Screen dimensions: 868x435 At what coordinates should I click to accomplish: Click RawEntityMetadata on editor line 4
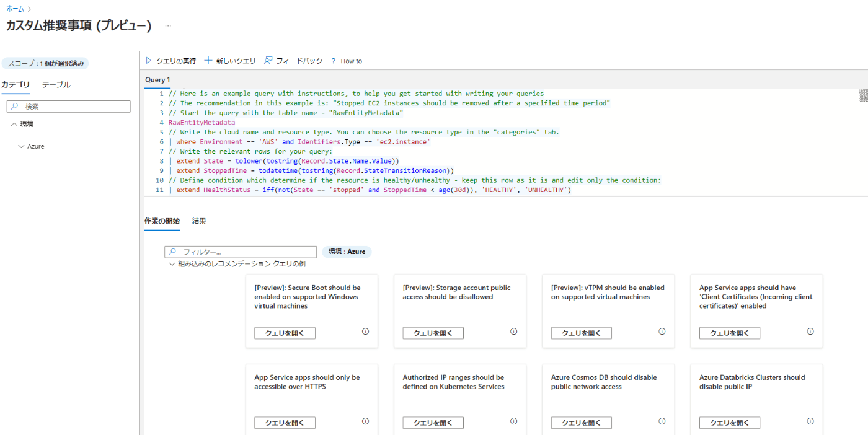tap(201, 123)
